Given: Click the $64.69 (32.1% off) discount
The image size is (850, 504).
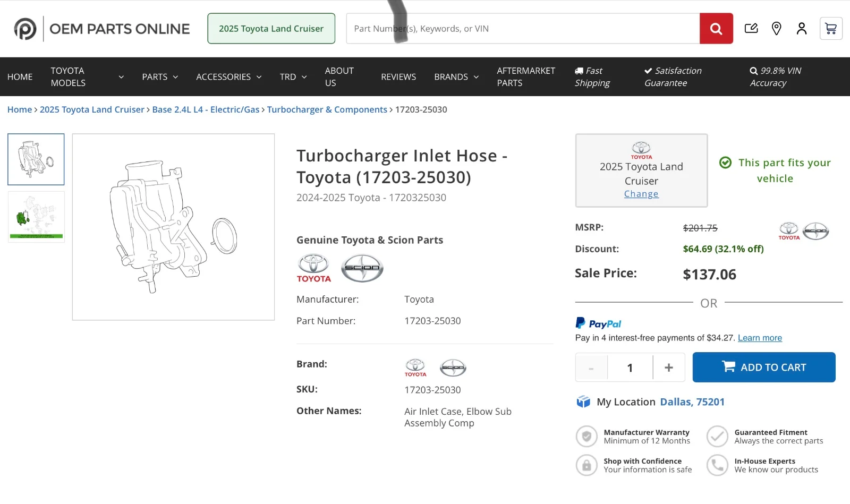Looking at the screenshot, I should click(x=724, y=249).
